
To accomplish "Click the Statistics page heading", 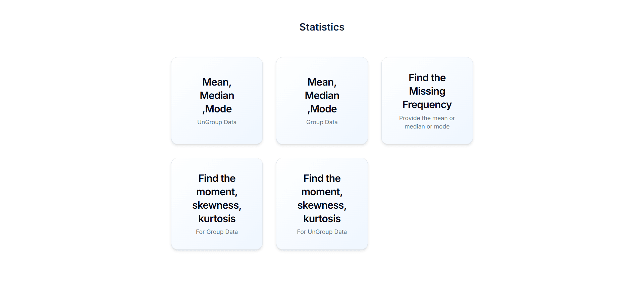I will (x=322, y=27).
